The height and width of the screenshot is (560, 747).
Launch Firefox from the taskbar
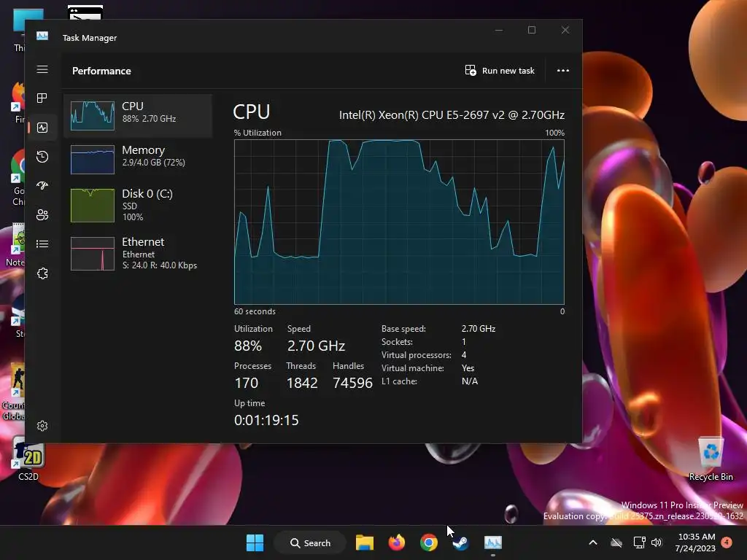coord(396,542)
